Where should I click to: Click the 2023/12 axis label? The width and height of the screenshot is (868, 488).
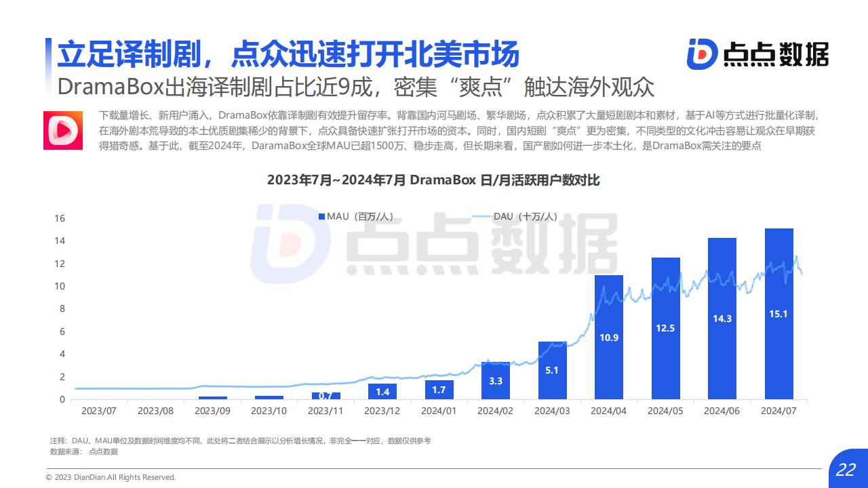coord(382,411)
